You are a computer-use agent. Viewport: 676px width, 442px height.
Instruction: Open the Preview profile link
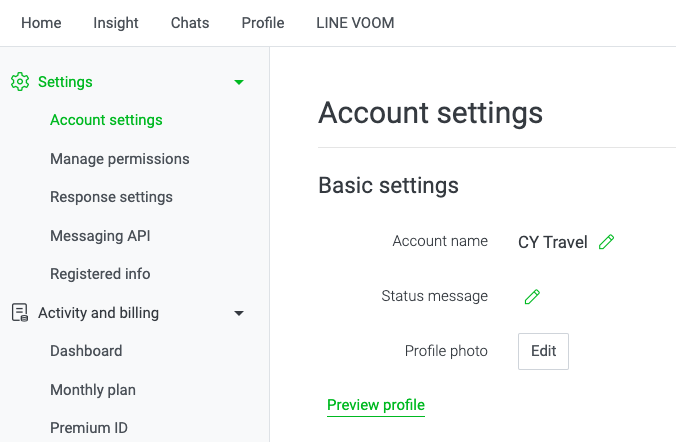(x=376, y=405)
